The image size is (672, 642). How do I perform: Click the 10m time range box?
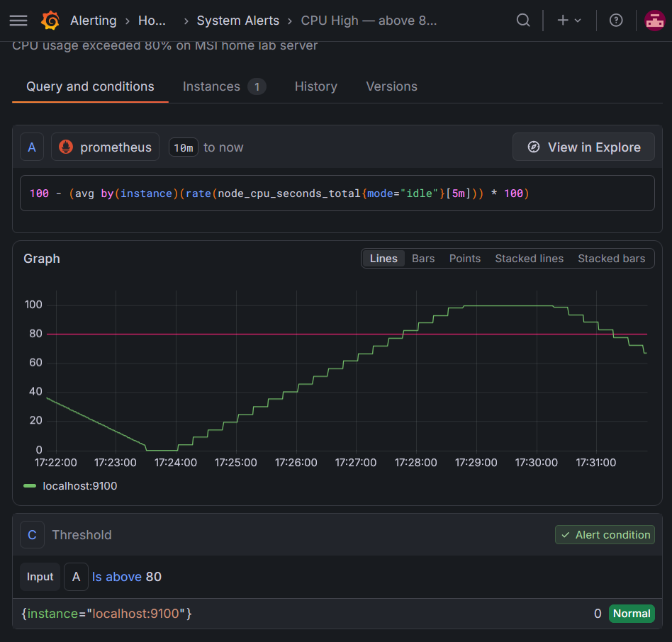coord(184,147)
